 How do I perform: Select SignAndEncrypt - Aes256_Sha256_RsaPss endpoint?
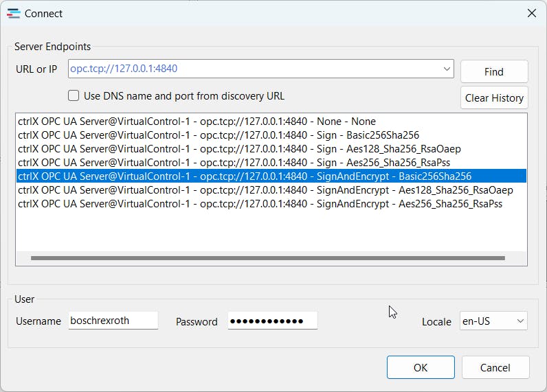pos(260,204)
